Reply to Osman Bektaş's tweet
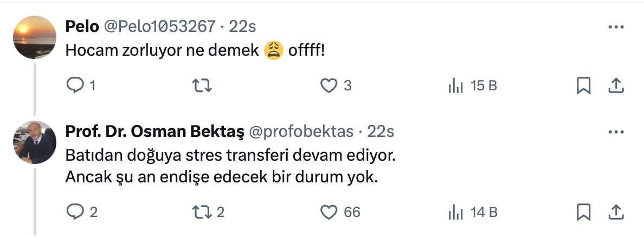 pyautogui.click(x=74, y=212)
